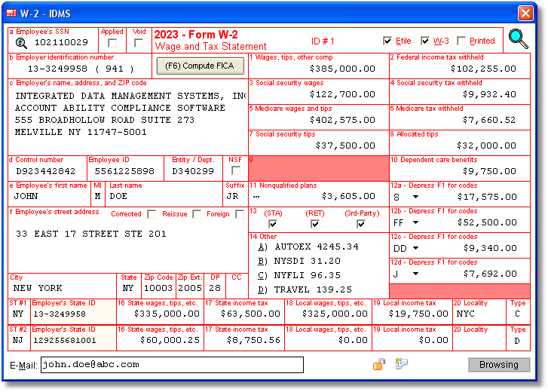This screenshot has width=548, height=392.
Task: Open the 12b code dropdown showing FF
Action: 415,222
